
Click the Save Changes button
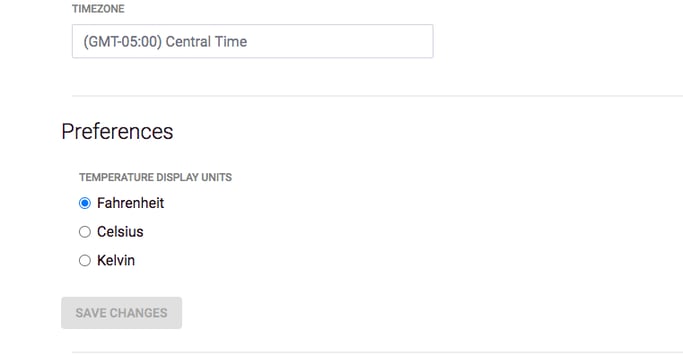[122, 313]
